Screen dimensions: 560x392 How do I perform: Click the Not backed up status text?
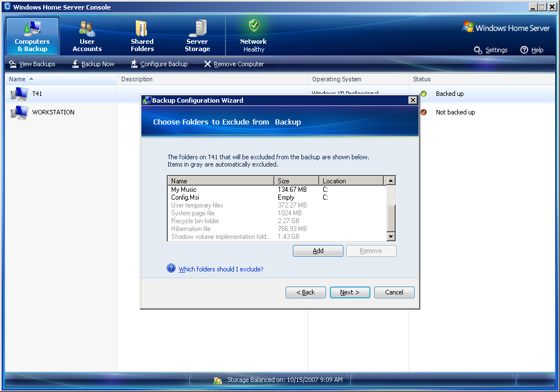pos(456,112)
